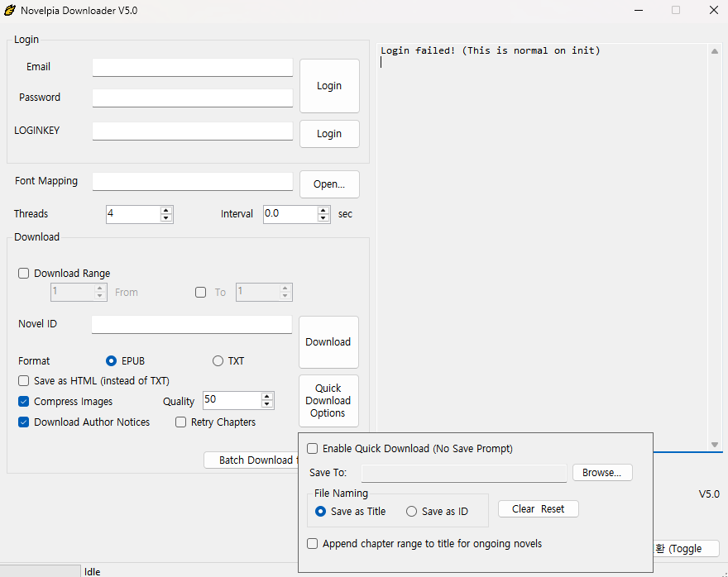This screenshot has height=577, width=728.
Task: Start the novel Download button
Action: [x=328, y=342]
